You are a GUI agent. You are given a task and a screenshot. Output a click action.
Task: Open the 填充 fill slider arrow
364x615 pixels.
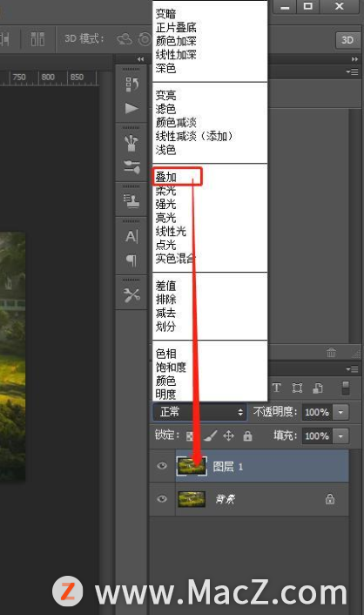pyautogui.click(x=340, y=436)
